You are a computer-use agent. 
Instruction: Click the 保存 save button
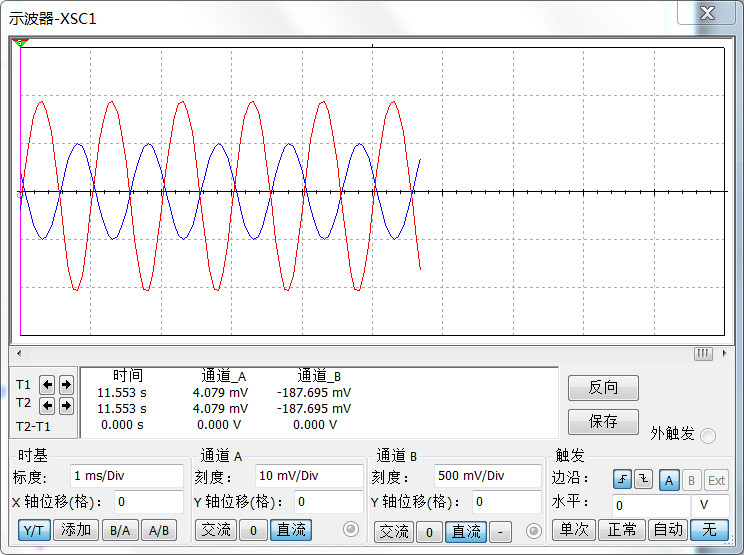(603, 421)
